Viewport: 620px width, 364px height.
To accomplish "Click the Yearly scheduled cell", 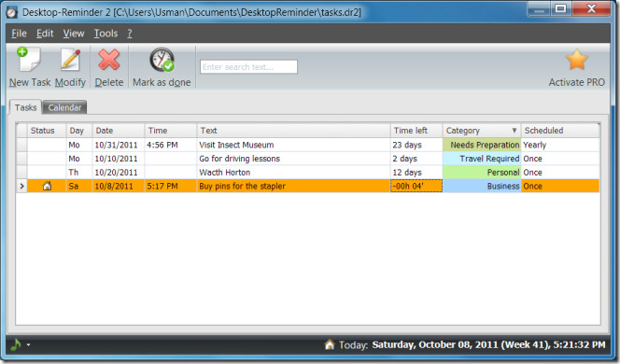I will click(x=560, y=145).
